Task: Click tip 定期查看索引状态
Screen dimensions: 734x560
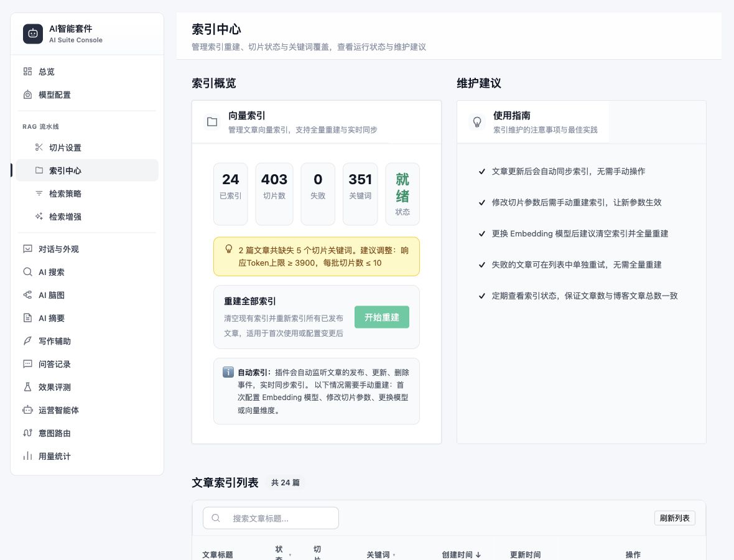Action: (x=585, y=296)
